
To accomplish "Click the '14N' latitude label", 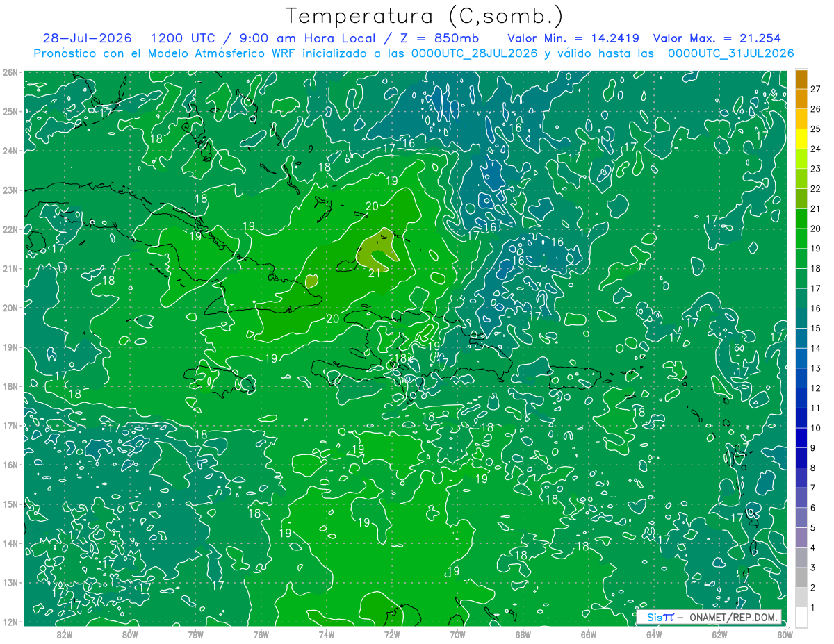I will (11, 543).
